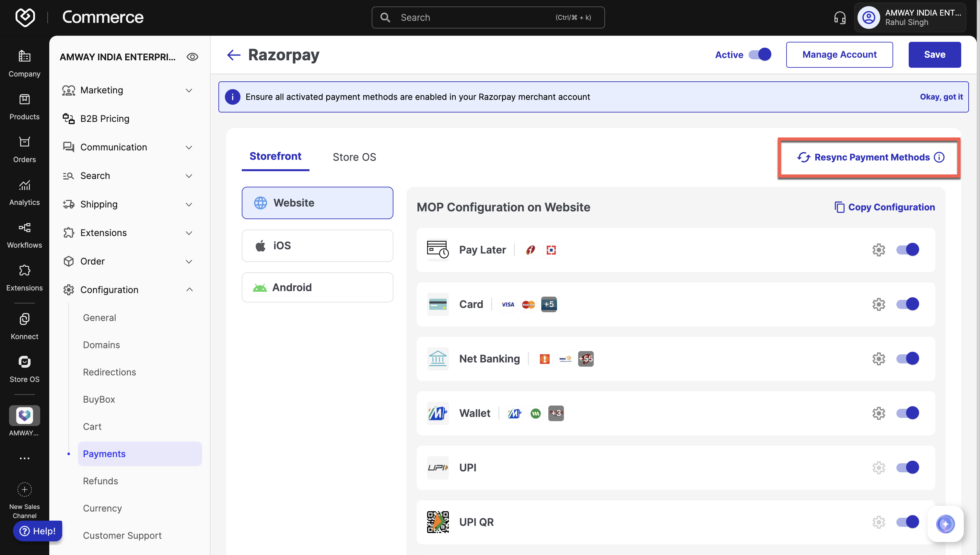Disable the Card payment toggle

coord(907,304)
